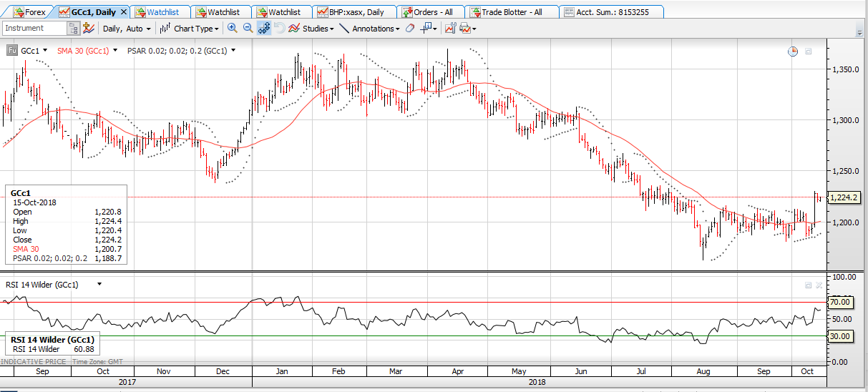Close the GCc1, Daily tab
This screenshot has height=392, width=868.
point(125,12)
